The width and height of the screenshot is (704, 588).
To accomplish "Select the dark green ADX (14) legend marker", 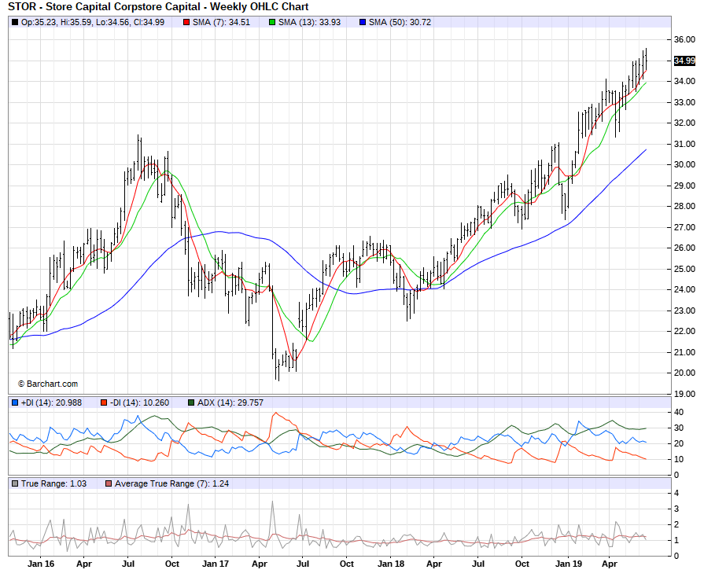I will tap(191, 403).
